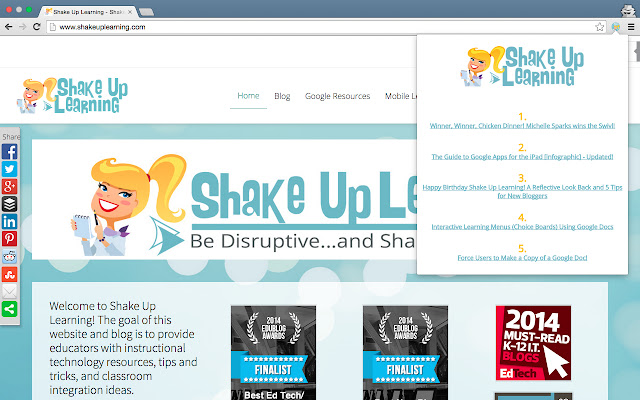Share on Twitter from the sidebar
640x400 pixels.
(9, 169)
